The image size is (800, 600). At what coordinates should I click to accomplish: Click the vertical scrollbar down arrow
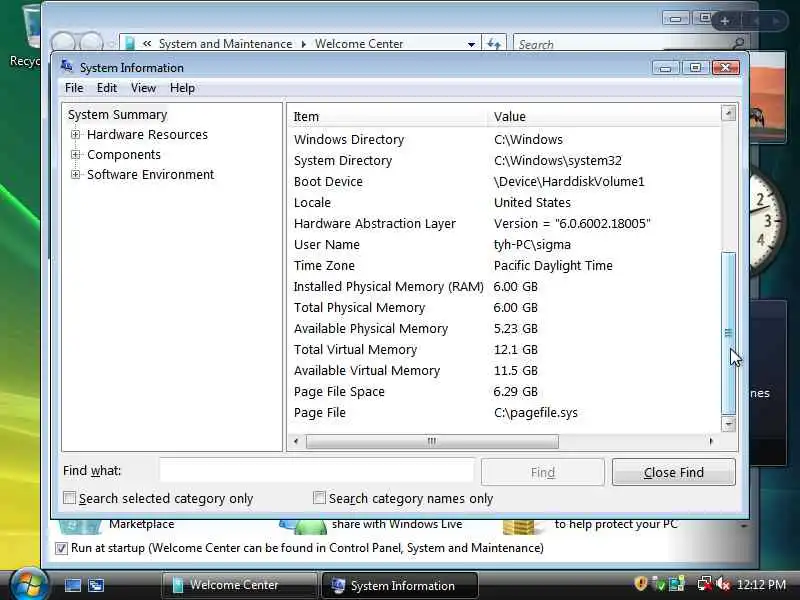(729, 424)
